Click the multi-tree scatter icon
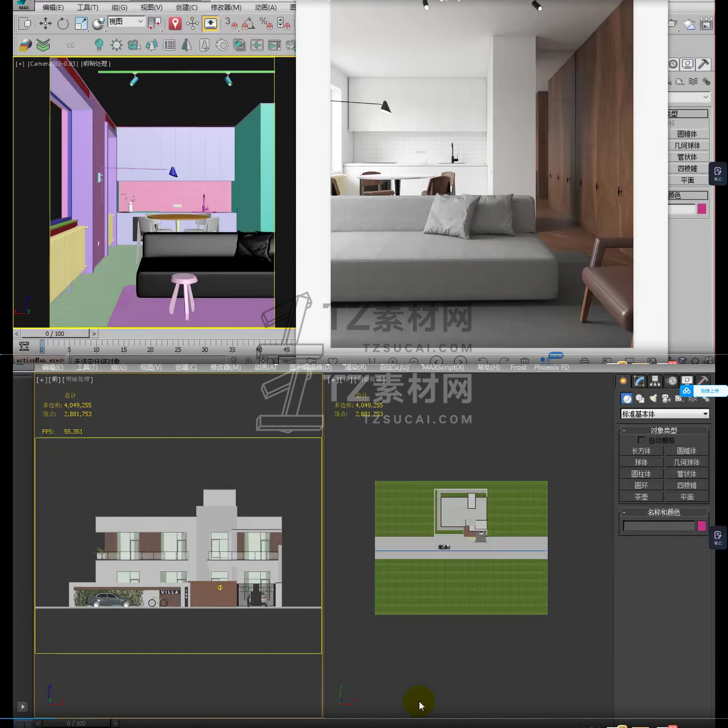Viewport: 728px width, 728px height. pyautogui.click(x=151, y=45)
